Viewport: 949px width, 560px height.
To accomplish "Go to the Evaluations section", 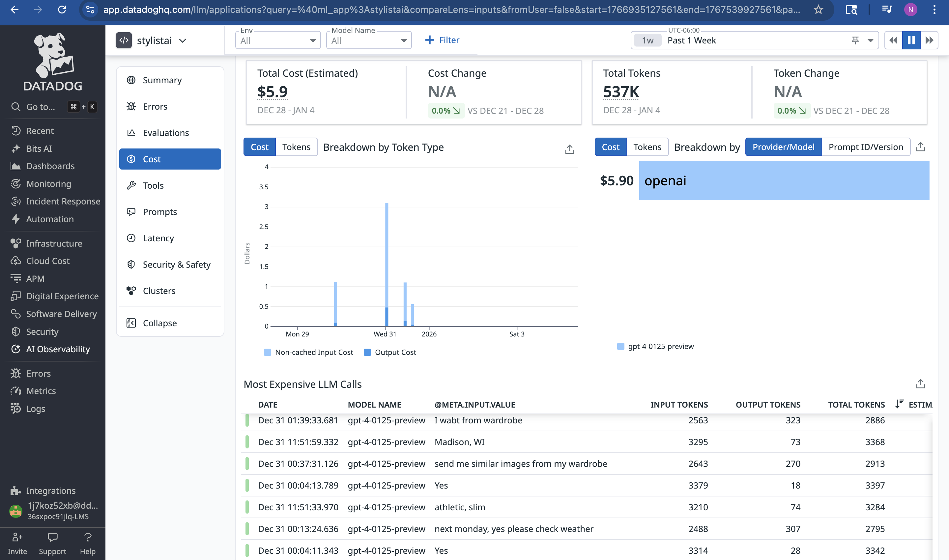I will click(165, 133).
